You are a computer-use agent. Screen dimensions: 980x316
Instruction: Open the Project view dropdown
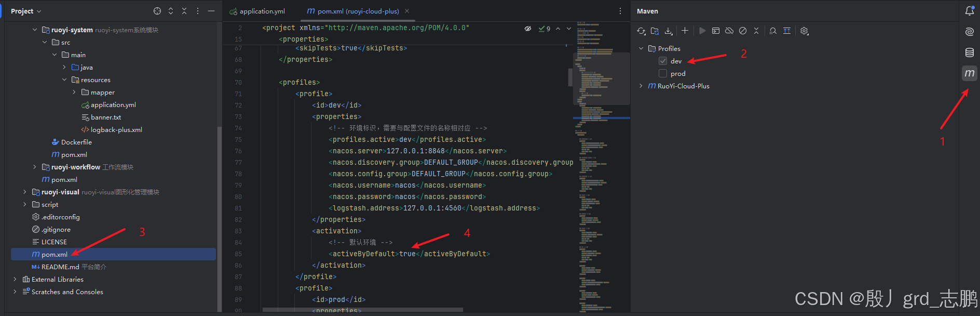point(26,11)
